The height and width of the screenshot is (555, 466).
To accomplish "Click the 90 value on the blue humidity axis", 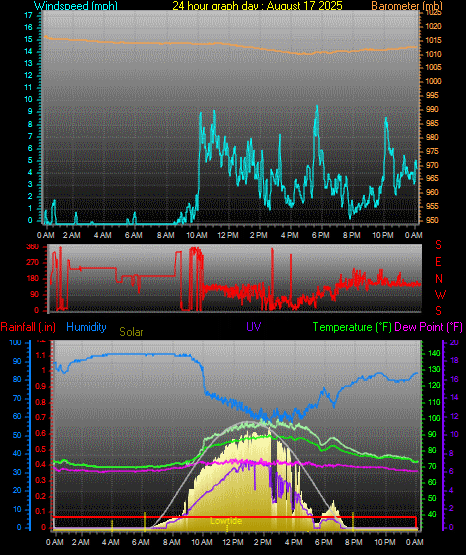I will pyautogui.click(x=17, y=361).
